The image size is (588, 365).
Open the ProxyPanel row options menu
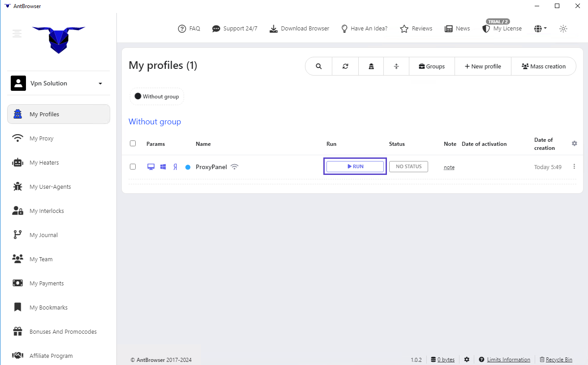coord(574,166)
